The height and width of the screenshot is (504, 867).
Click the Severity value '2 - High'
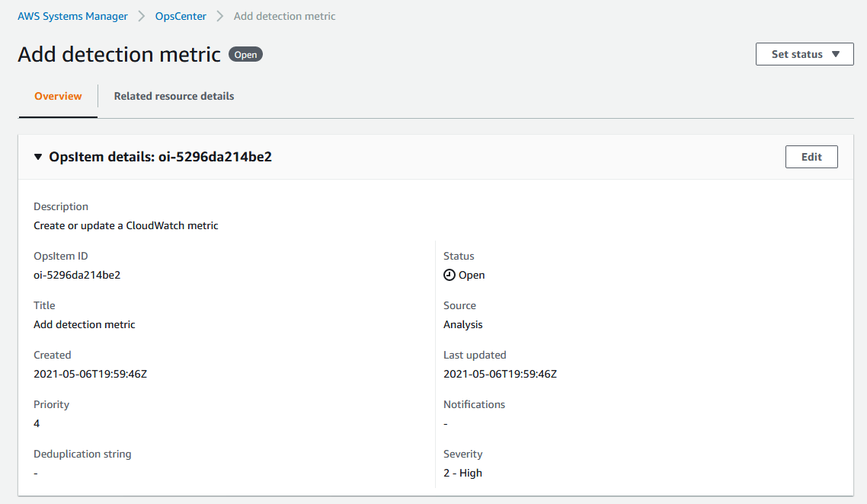click(x=462, y=473)
